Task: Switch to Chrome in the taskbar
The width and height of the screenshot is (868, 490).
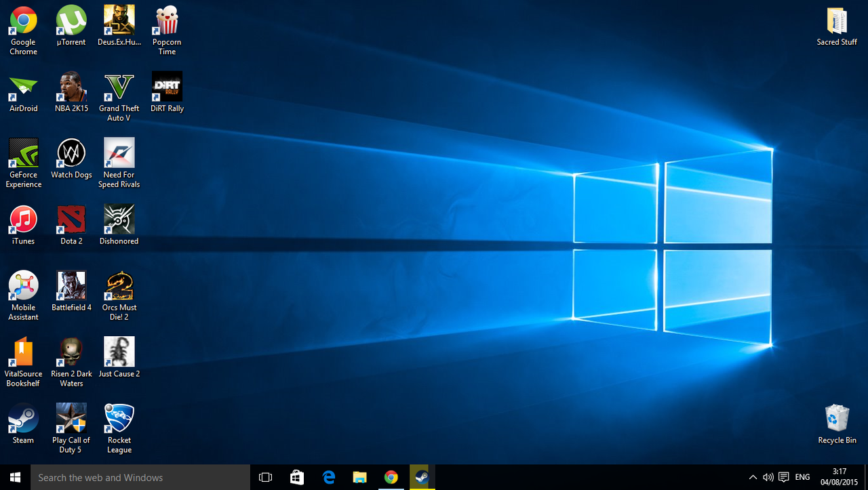Action: [391, 477]
